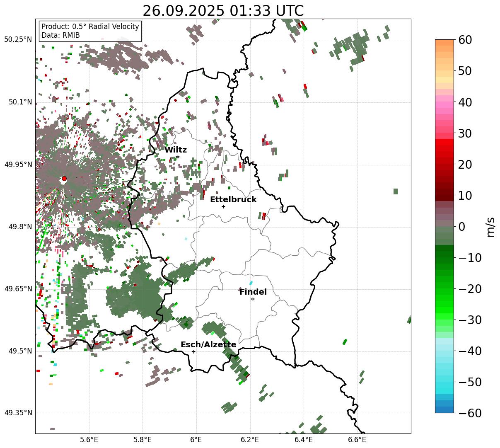This screenshot has width=500, height=448.
Task: Click the 49.8°N latitude tick label
Action: point(20,227)
